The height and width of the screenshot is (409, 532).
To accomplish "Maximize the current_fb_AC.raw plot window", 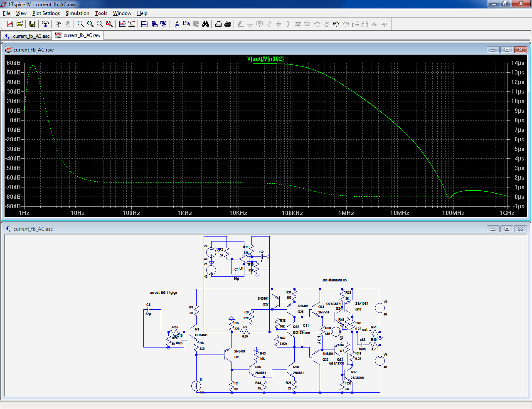I will pos(507,49).
